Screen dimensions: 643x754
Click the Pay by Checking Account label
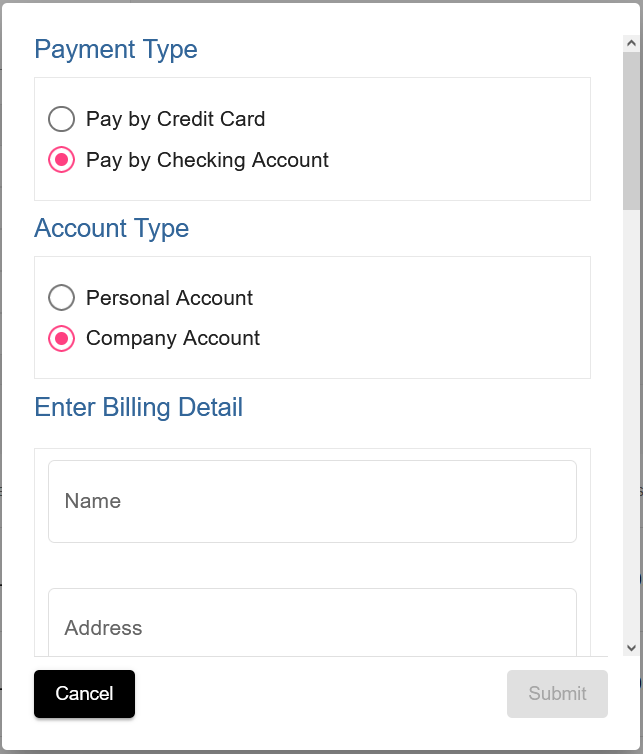coord(207,160)
